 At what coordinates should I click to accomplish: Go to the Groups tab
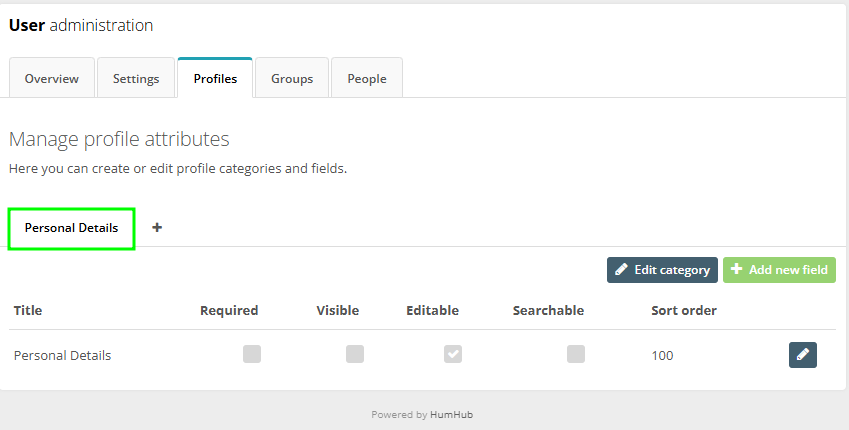(x=292, y=79)
